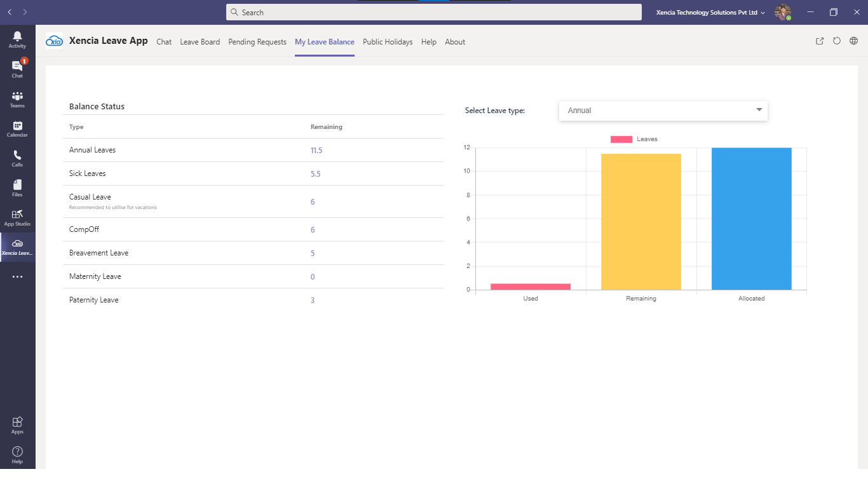Switch to the Public Holidays tab
The image size is (868, 488).
(x=388, y=42)
